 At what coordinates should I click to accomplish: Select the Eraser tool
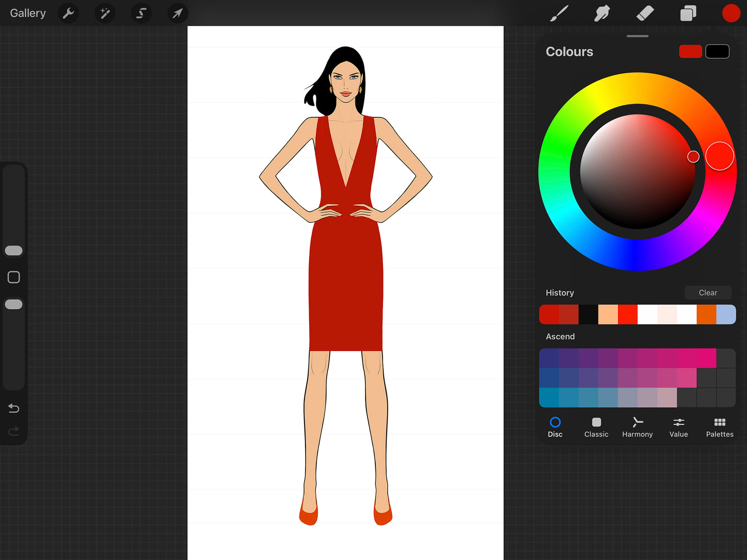coord(645,13)
